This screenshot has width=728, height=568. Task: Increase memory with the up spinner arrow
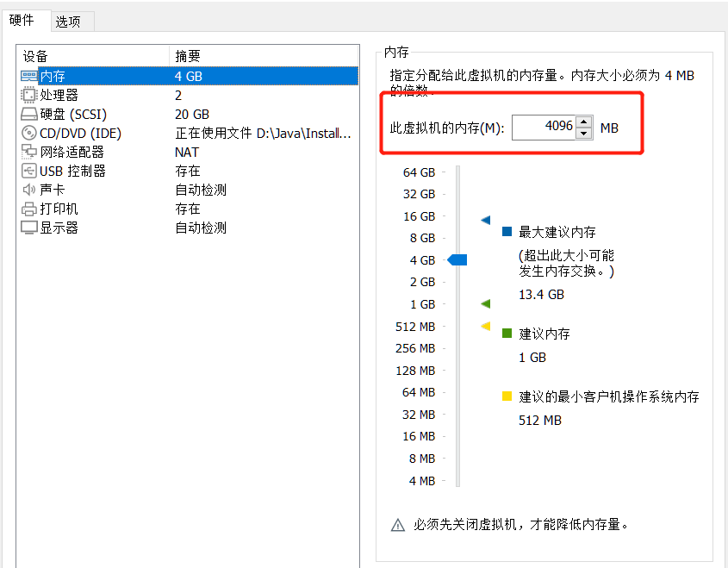[x=584, y=122]
